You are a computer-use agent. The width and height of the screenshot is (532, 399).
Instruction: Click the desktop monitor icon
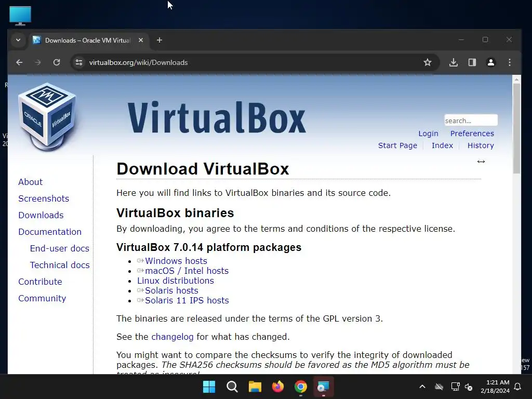20,16
